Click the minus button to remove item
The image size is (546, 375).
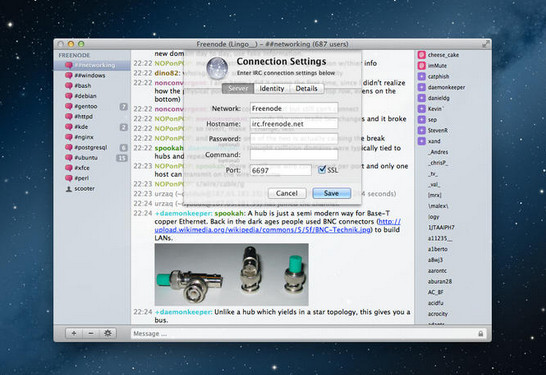pos(91,333)
